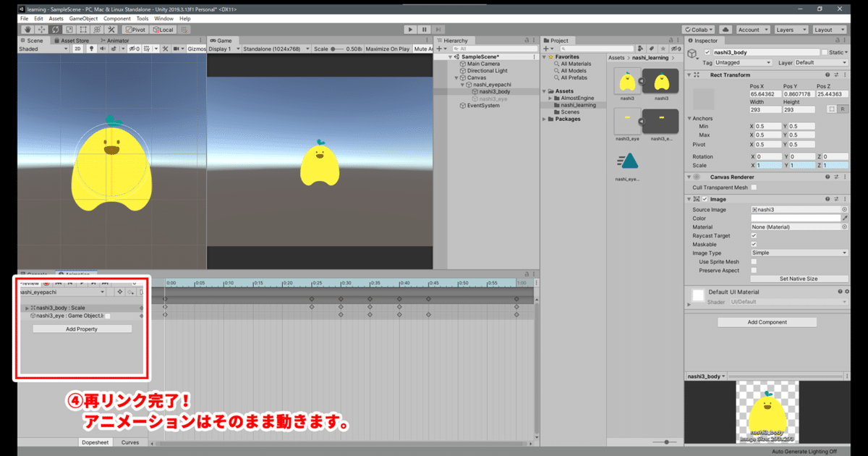
Task: Click the Set Native Size button
Action: 799,279
